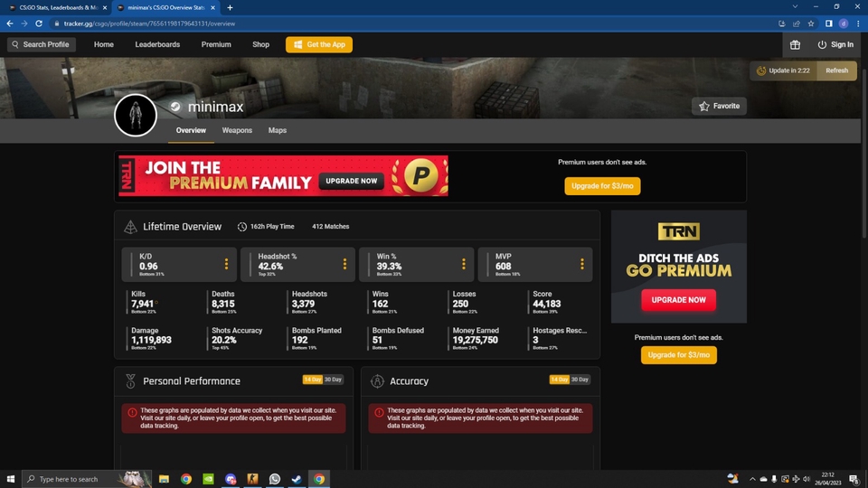
Task: Click taskbar search box
Action: (x=87, y=479)
